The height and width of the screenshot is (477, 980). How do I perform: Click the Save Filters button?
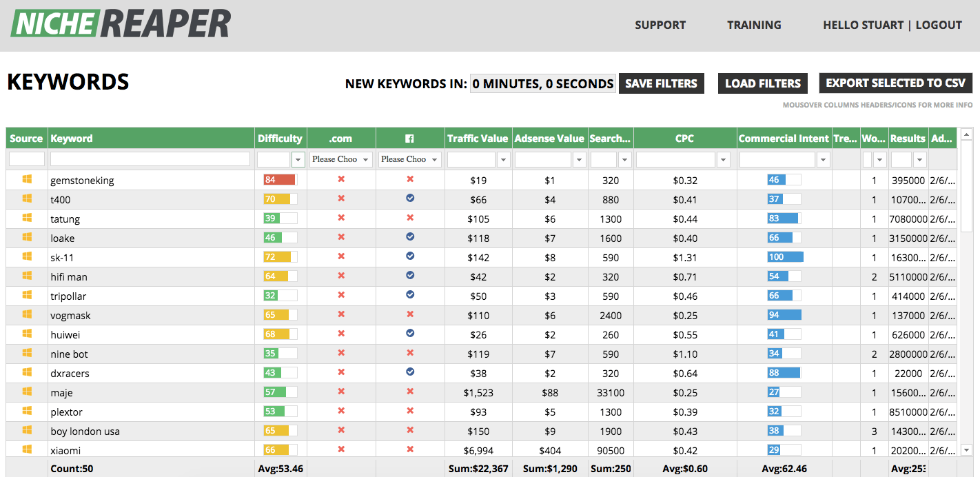(x=661, y=83)
